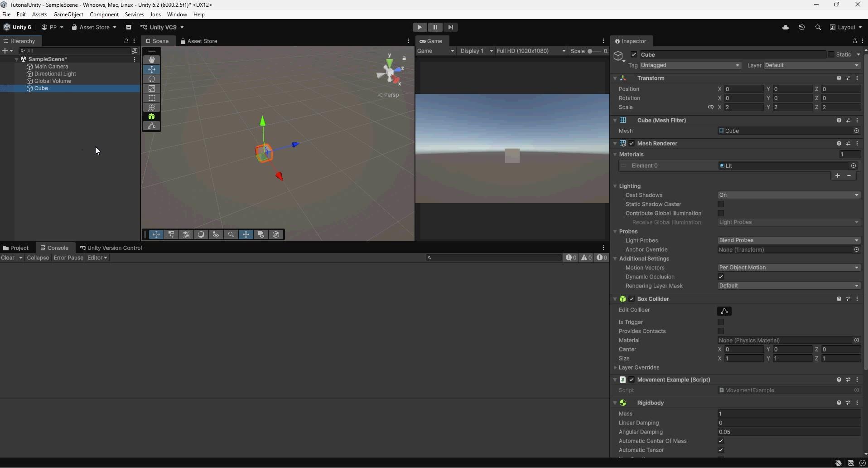
Task: Click the Step frame button
Action: pyautogui.click(x=451, y=27)
